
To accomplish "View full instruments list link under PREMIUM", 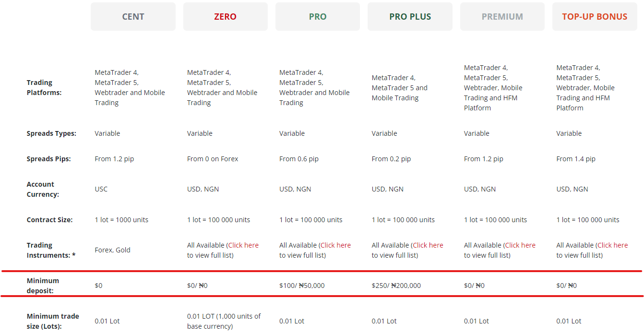I will coord(520,245).
